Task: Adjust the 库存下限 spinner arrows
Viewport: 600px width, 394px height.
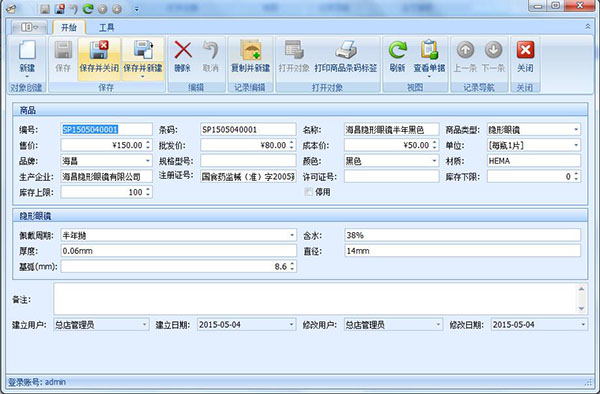Action: tap(576, 176)
